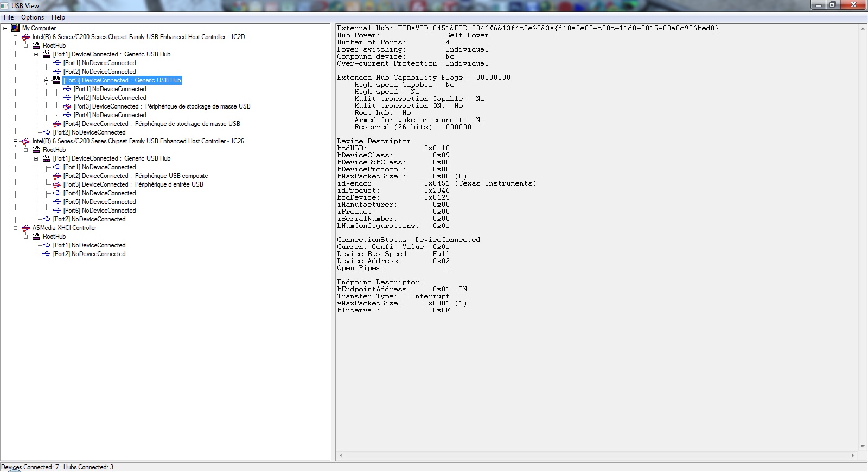Click 'Device Bus Speed: Full' line
The image size is (868, 472).
click(x=393, y=254)
